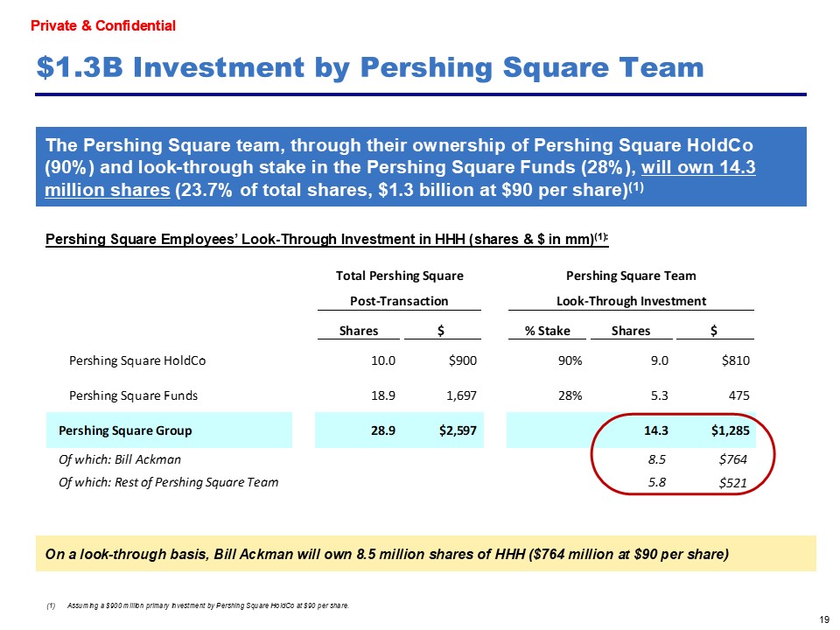Select the $1,285 look-through total cell
Image resolution: width=840 pixels, height=630 pixels.
(x=727, y=430)
